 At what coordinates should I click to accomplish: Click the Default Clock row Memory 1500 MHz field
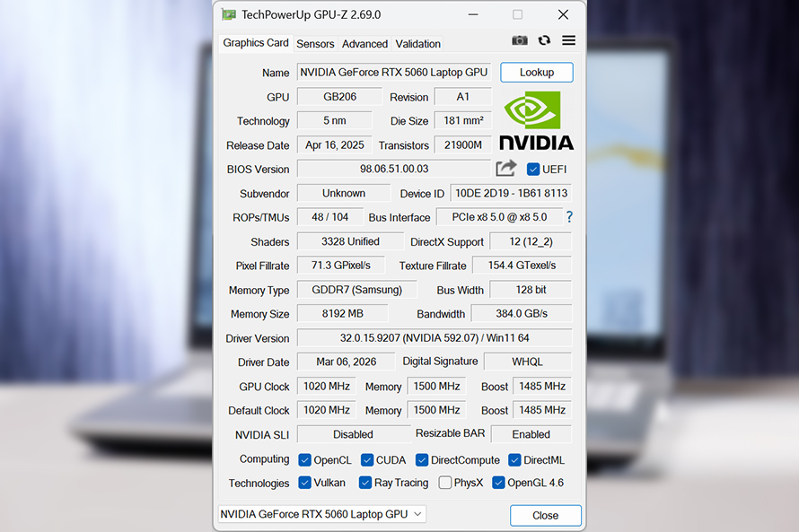pyautogui.click(x=436, y=410)
